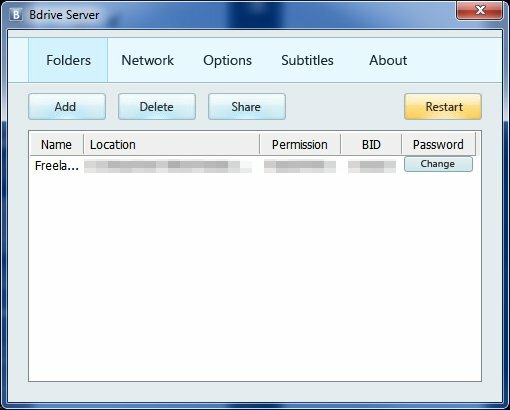Screen dimensions: 510x410
Task: Open the Options tab
Action: (227, 60)
